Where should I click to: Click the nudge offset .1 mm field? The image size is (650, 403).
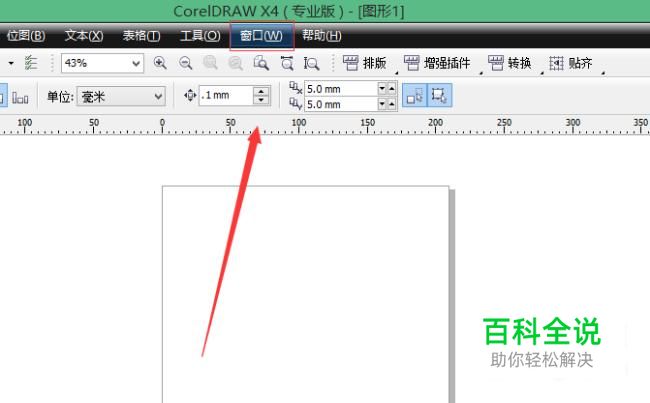(226, 95)
